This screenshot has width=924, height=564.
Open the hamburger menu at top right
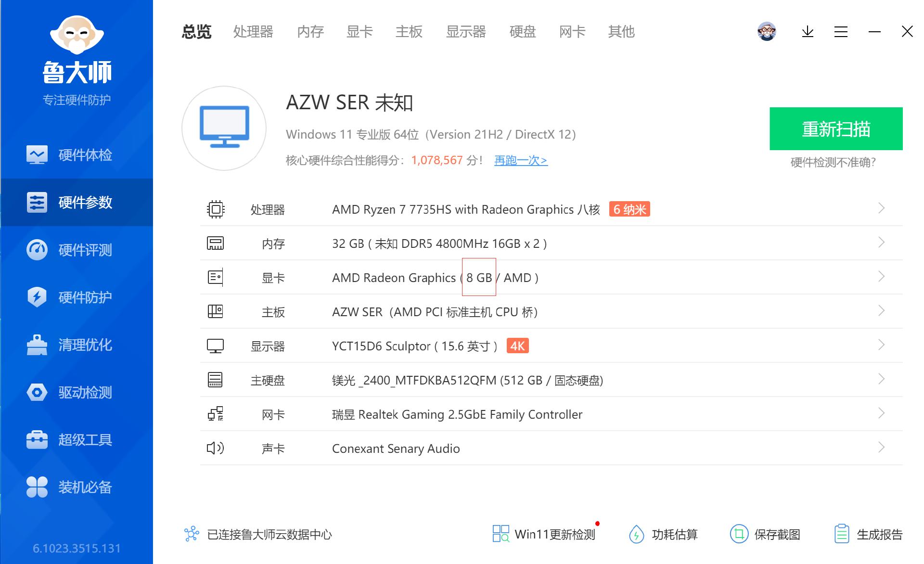coord(840,31)
